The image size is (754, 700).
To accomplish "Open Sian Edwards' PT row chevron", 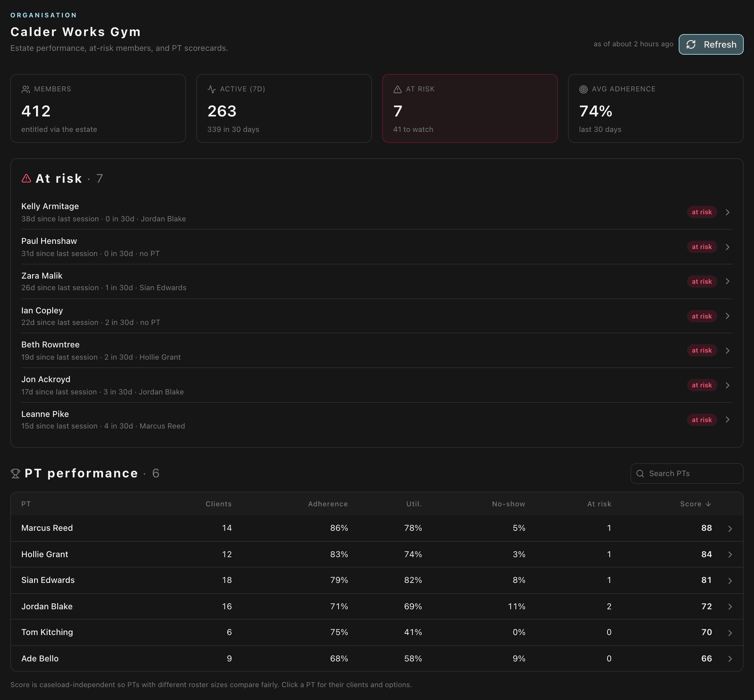I will [x=730, y=581].
